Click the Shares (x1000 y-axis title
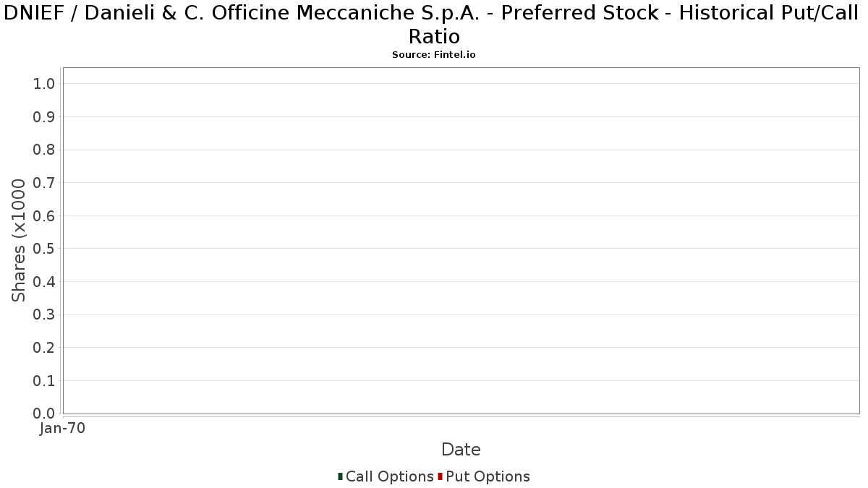Screen dimensions: 868x488 [19, 240]
